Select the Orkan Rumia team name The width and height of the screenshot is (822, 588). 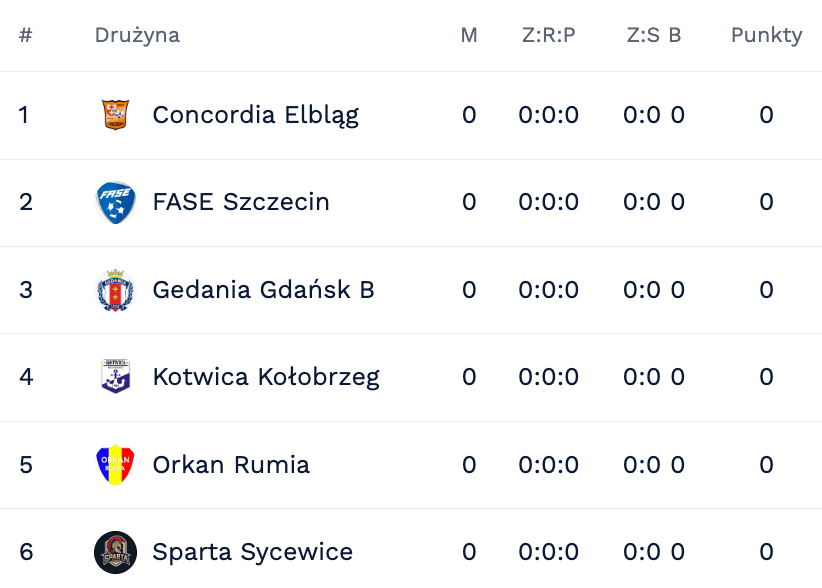[x=231, y=464]
